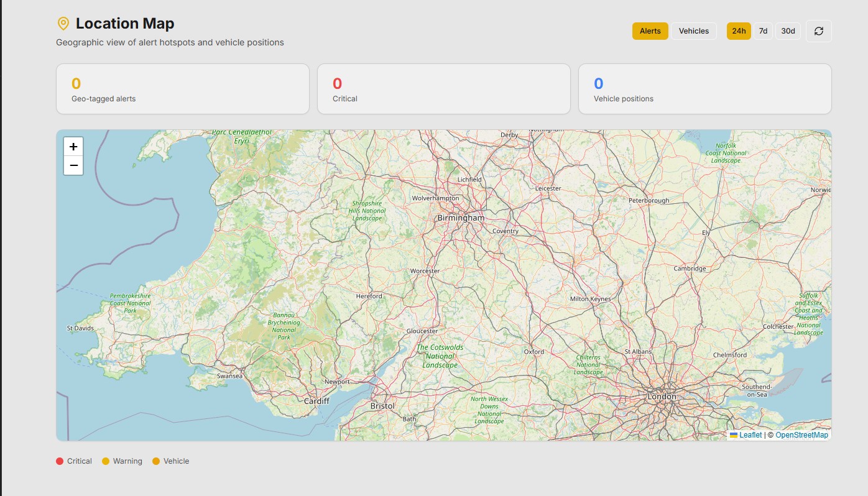Click the Worcester label on the map

425,271
